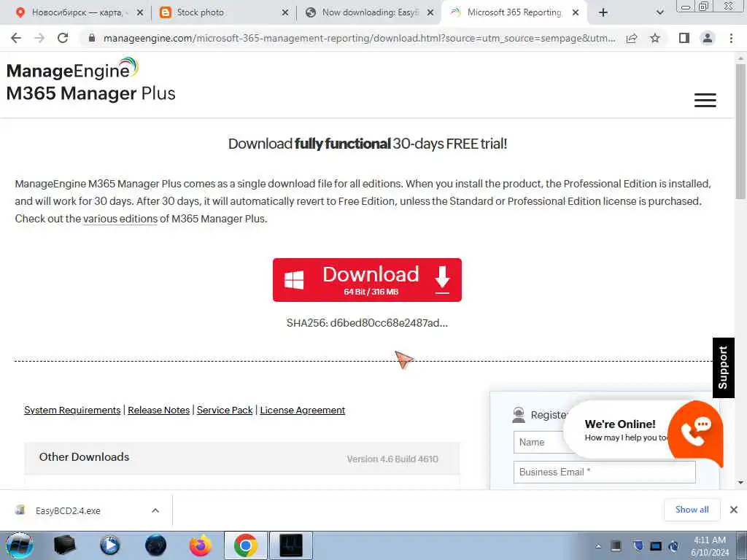747x560 pixels.
Task: Open the Windows Start button
Action: [x=20, y=545]
